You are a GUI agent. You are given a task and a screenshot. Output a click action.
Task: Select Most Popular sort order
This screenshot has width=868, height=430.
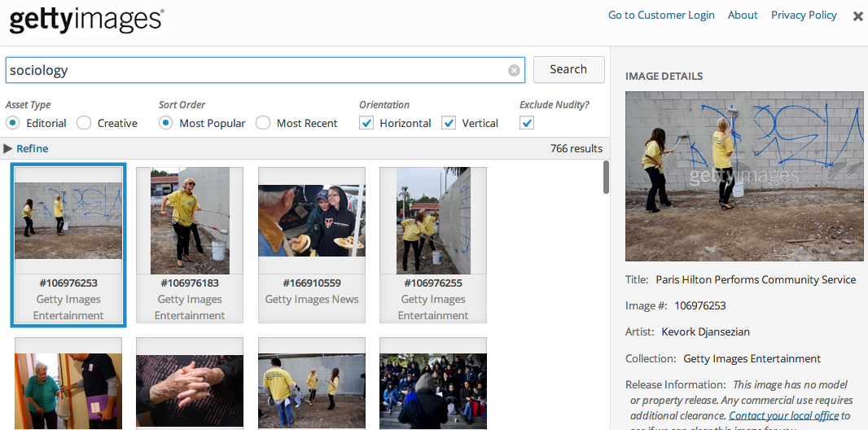point(166,123)
